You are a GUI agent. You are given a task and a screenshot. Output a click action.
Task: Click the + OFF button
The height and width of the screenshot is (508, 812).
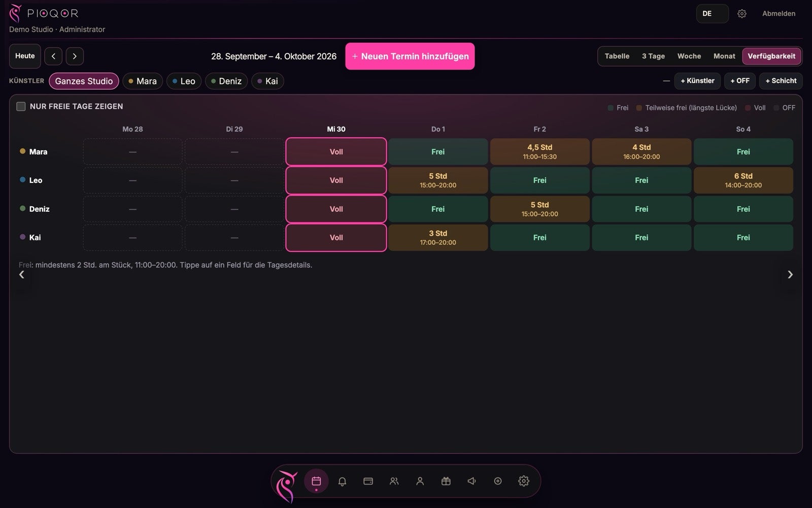[x=740, y=81]
